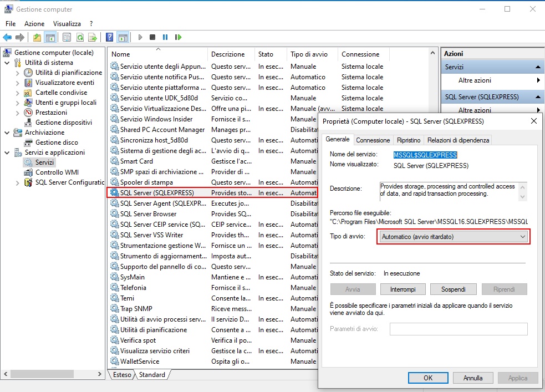Screen dimensions: 545x392
Task: Switch to the Relazioni di dipendenza tab
Action: (458, 140)
